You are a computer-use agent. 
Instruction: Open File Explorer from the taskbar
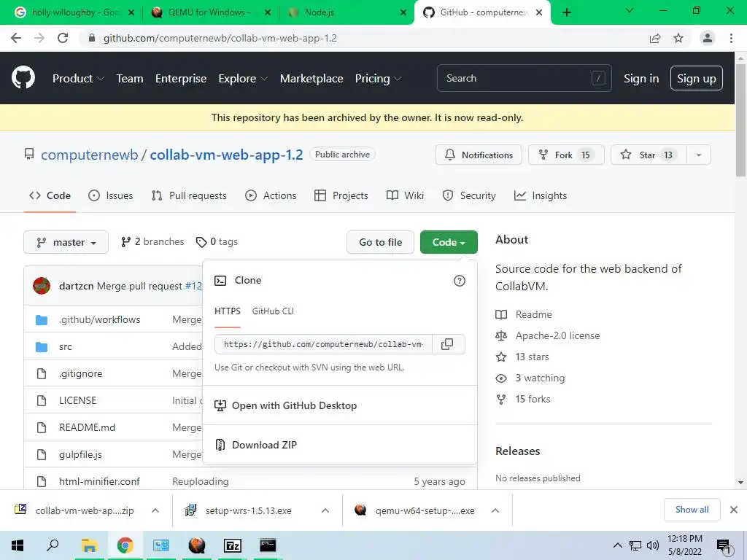point(89,545)
